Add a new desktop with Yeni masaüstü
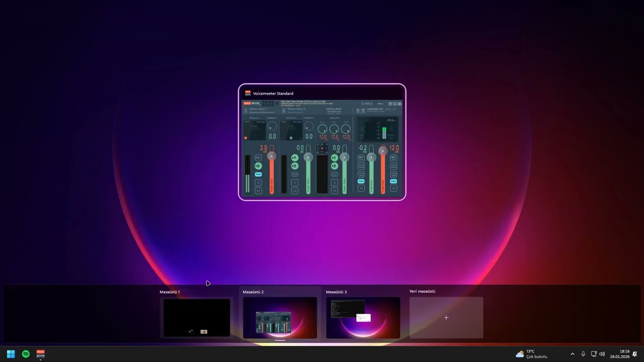 (446, 318)
